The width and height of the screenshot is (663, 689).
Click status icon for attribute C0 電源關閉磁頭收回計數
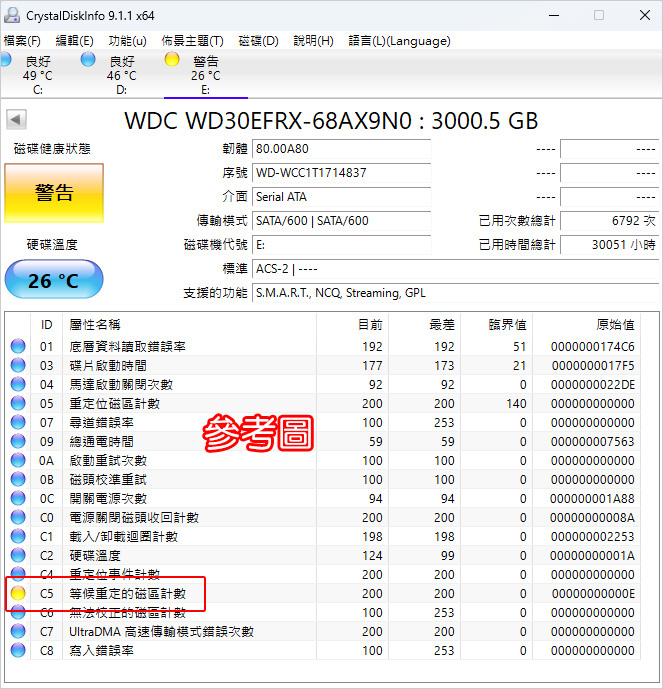tap(18, 517)
